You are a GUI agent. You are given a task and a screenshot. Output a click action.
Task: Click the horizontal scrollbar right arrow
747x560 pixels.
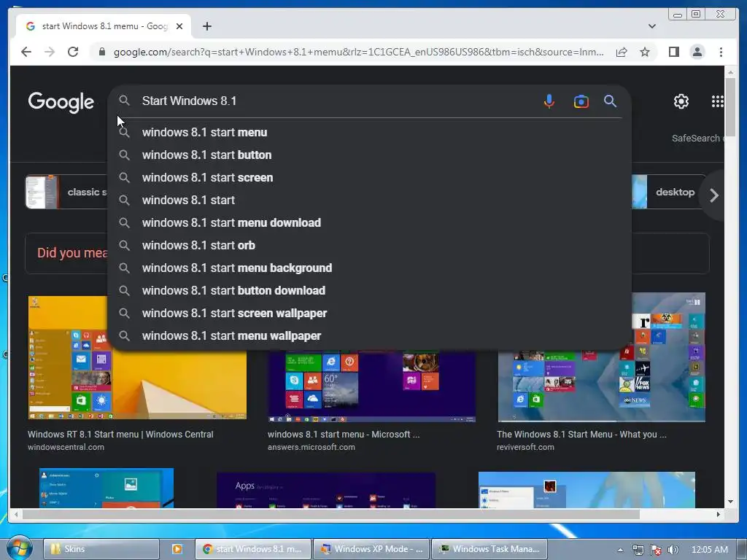click(719, 514)
